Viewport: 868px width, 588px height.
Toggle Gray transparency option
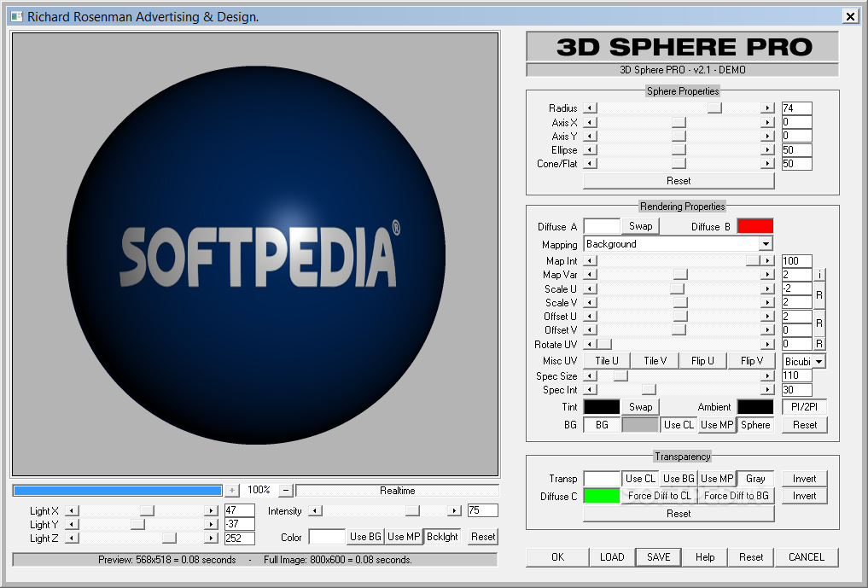[x=755, y=479]
